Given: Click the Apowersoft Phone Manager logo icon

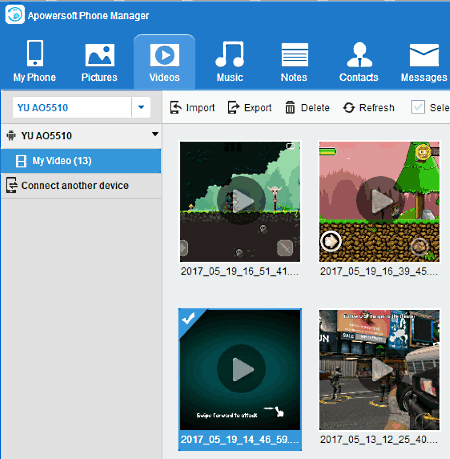Looking at the screenshot, I should tap(15, 15).
